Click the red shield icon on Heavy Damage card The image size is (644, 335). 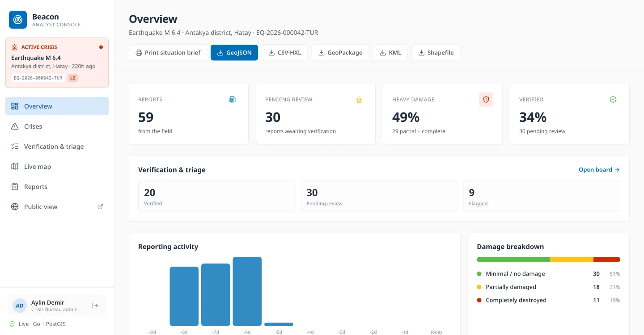click(x=486, y=100)
